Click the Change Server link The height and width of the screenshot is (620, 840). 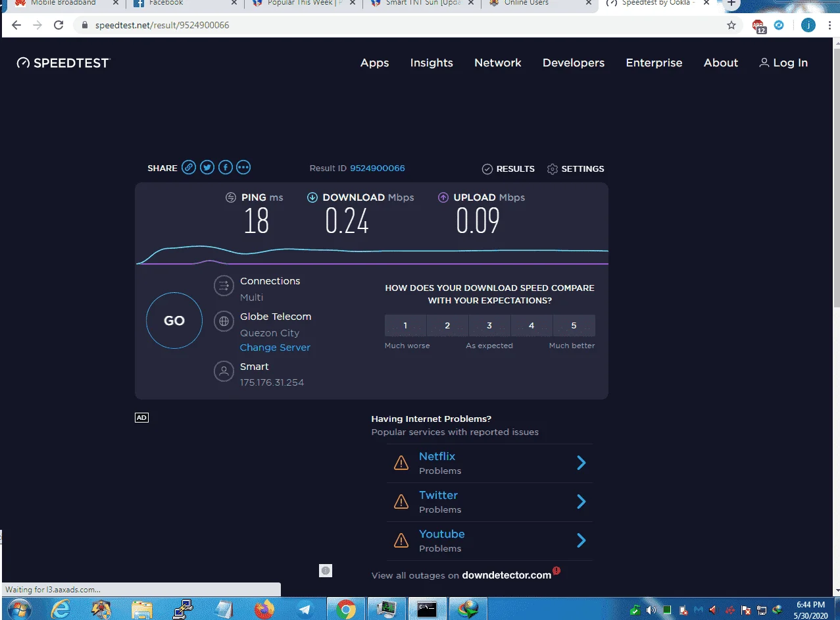point(275,348)
